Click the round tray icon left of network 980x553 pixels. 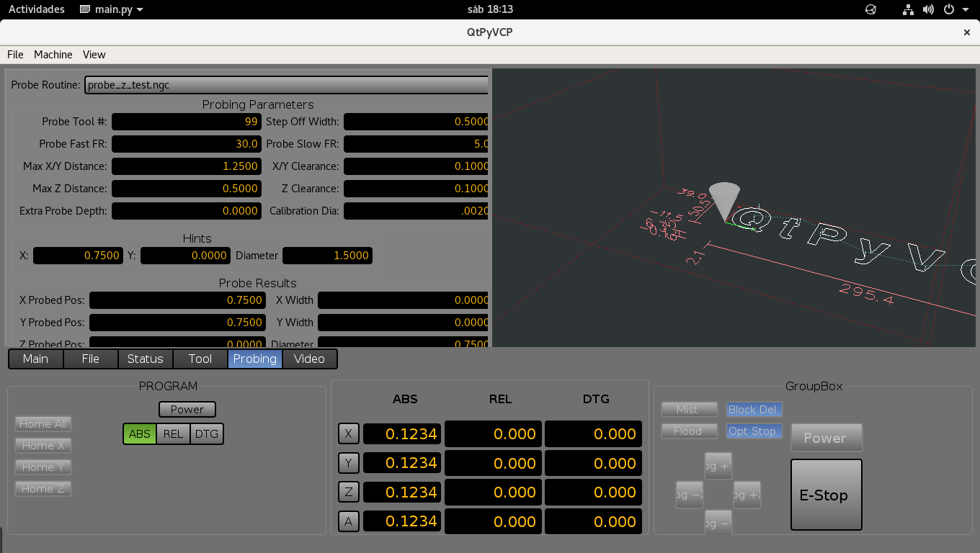click(x=870, y=9)
